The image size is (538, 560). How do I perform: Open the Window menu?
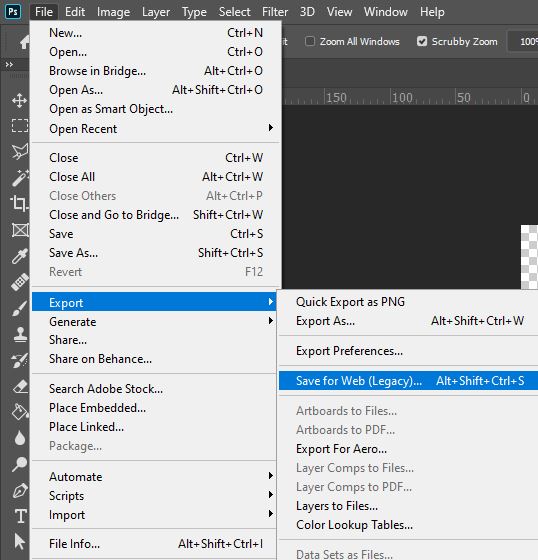(385, 12)
